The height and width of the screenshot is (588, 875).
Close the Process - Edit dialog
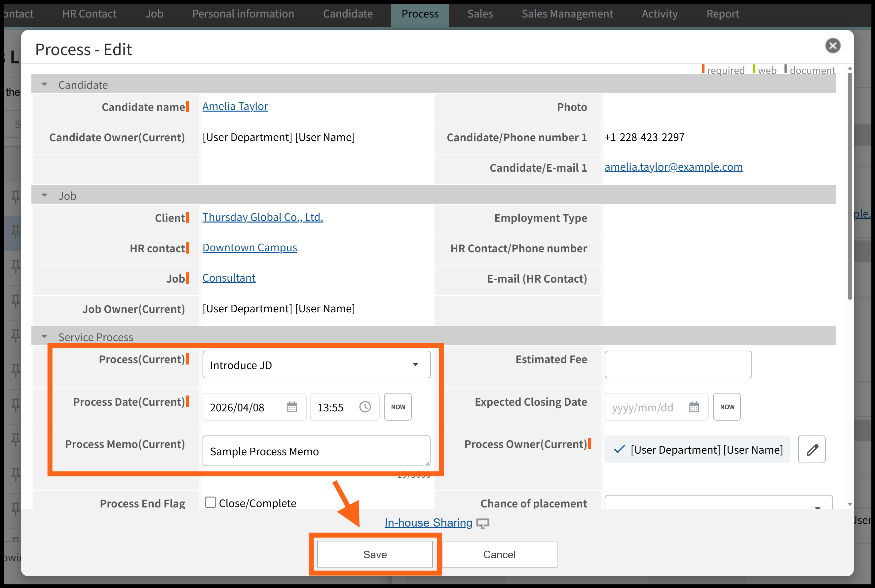[x=833, y=46]
